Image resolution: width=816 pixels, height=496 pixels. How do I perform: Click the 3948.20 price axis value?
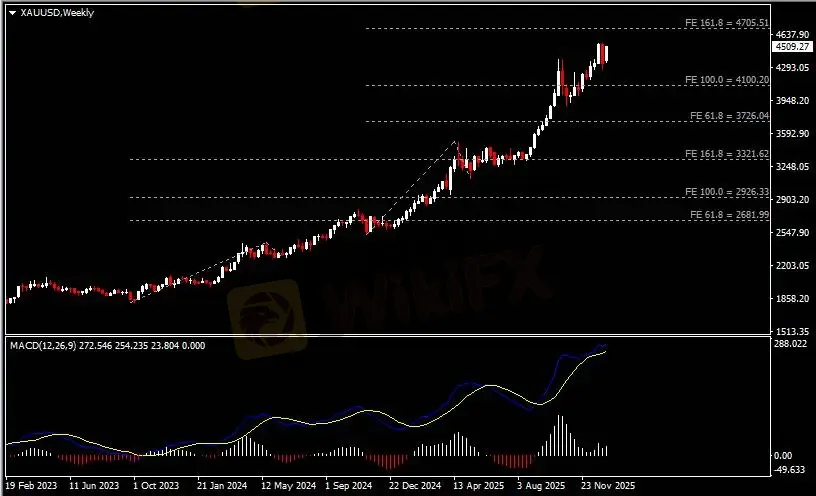tap(792, 100)
